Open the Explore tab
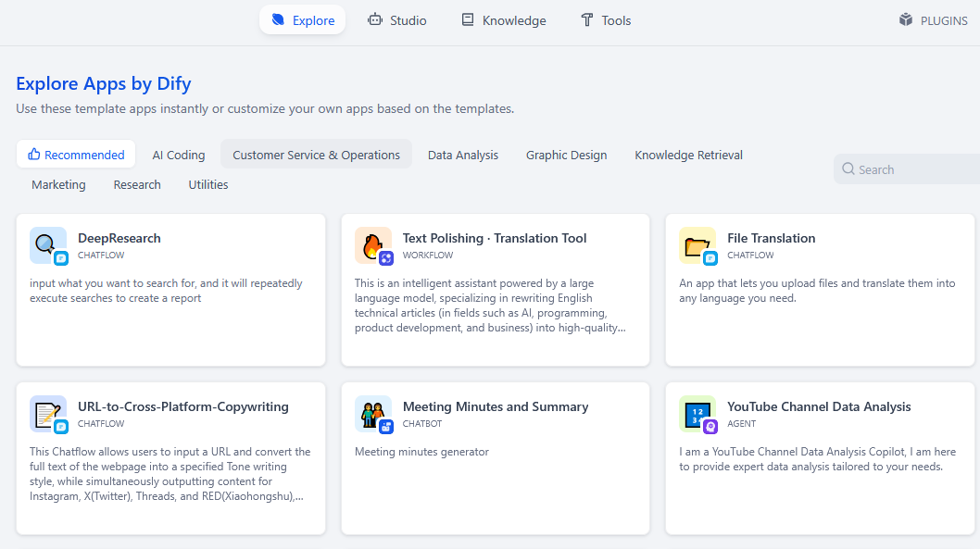Image resolution: width=980 pixels, height=549 pixels. [303, 20]
